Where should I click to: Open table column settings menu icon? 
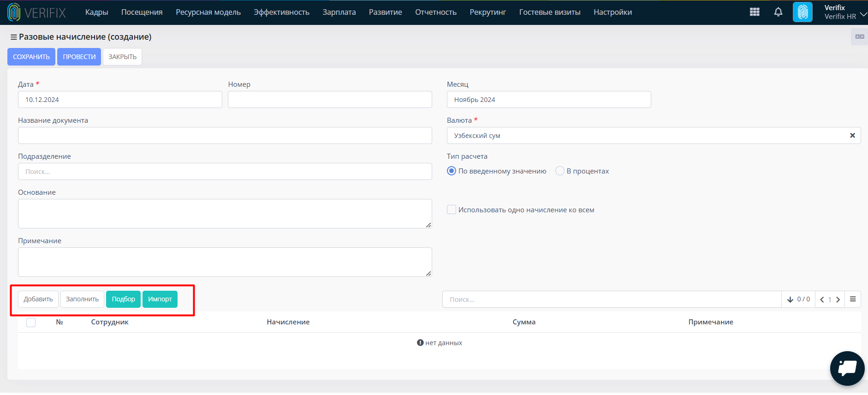coord(853,299)
